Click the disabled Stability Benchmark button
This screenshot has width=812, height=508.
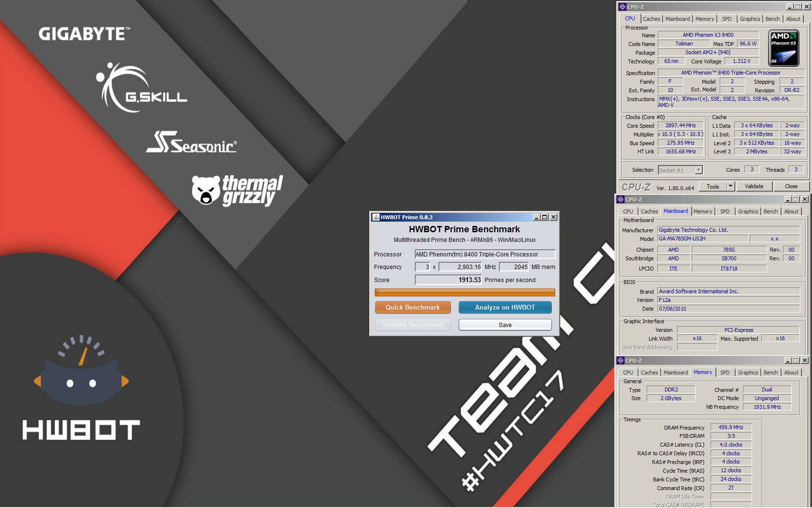point(413,325)
